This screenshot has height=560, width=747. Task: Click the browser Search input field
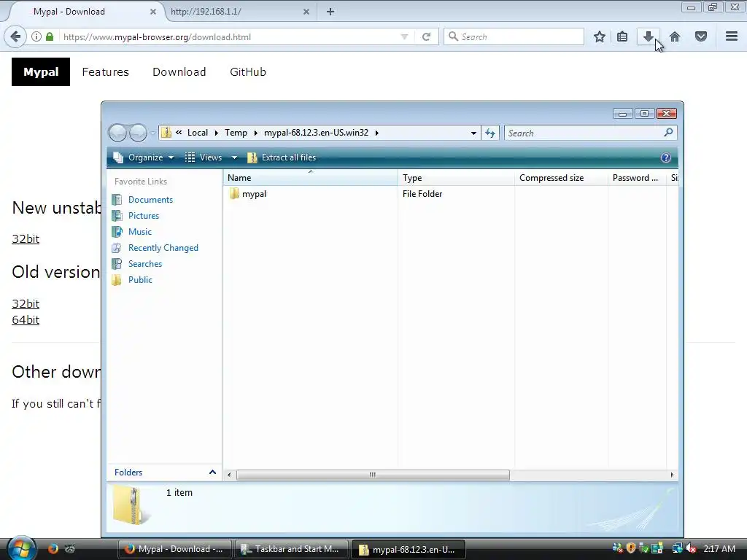(514, 36)
